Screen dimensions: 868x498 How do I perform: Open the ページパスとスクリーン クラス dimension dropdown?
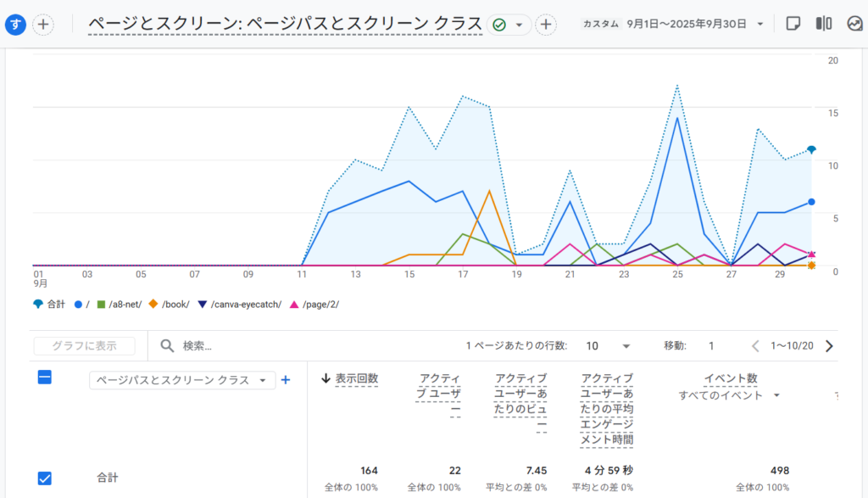click(x=182, y=380)
